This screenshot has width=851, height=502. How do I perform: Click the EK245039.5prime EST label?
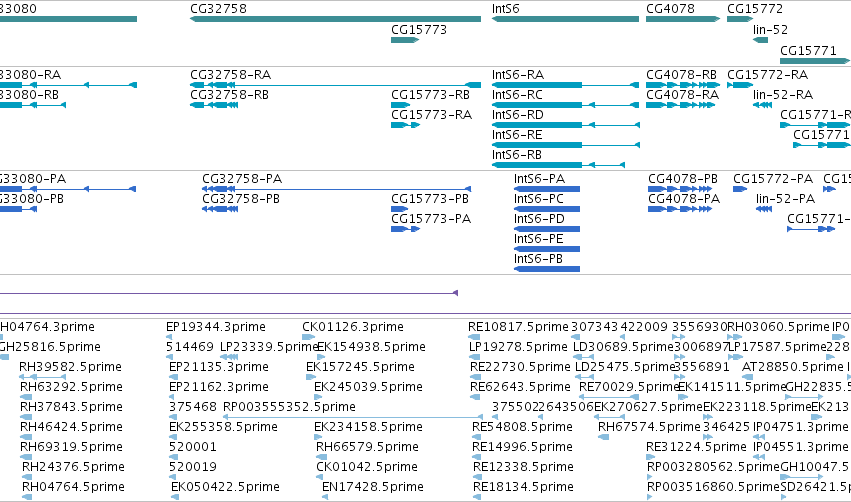(368, 387)
